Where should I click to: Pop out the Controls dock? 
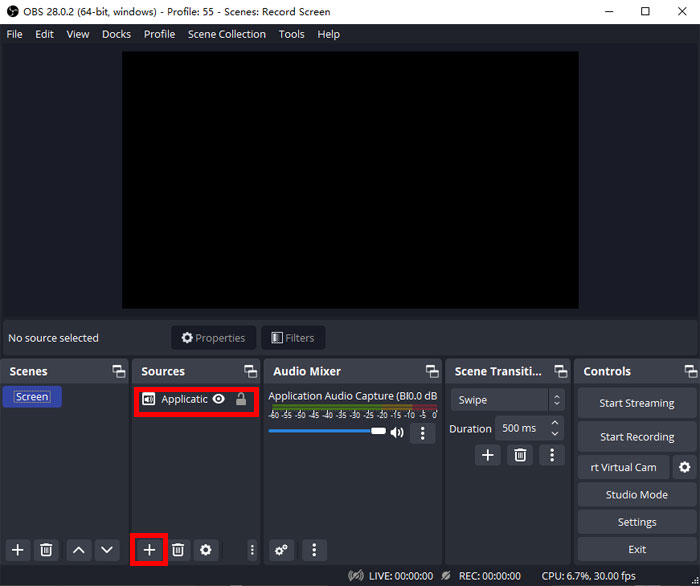pyautogui.click(x=691, y=371)
